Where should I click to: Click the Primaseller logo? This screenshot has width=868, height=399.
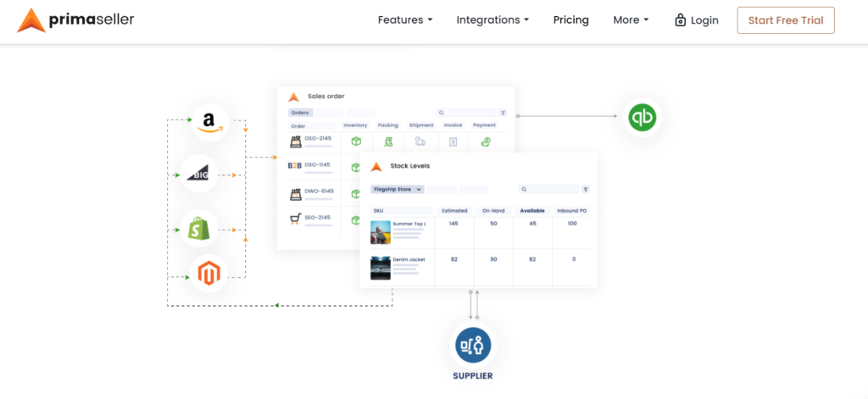[75, 20]
